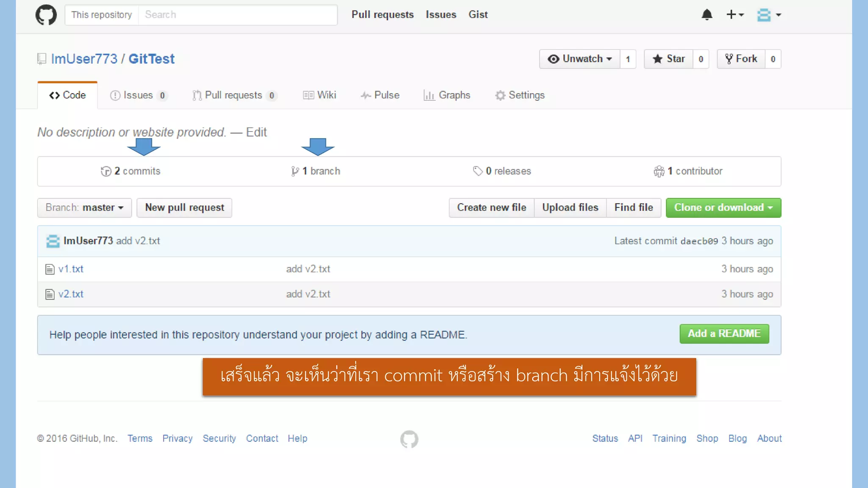Edit the repository description
The height and width of the screenshot is (488, 868).
coord(256,132)
